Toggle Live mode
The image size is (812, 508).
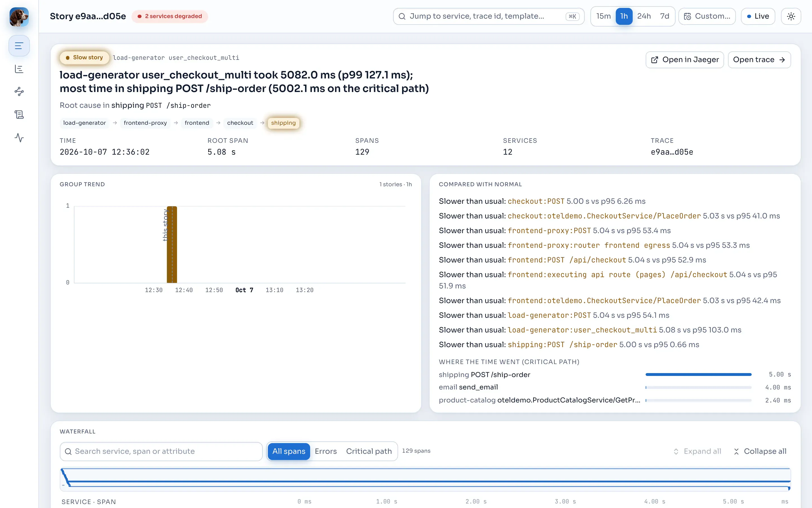click(758, 16)
